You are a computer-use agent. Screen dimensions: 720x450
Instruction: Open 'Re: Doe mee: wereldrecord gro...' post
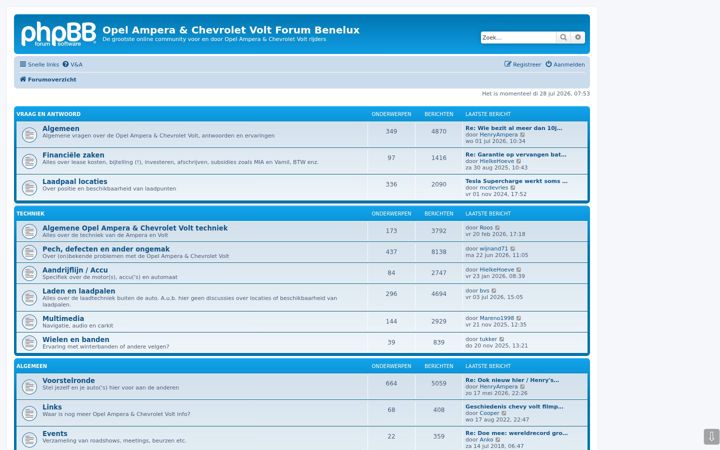pyautogui.click(x=516, y=433)
